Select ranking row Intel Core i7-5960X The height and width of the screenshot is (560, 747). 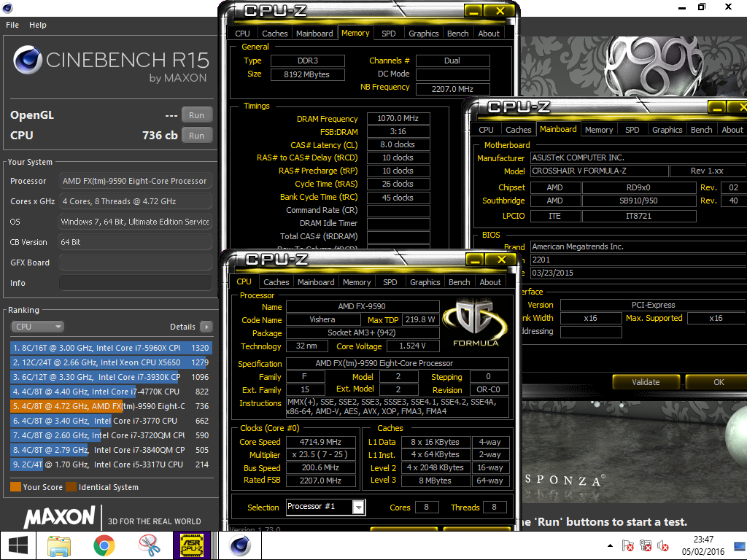111,348
